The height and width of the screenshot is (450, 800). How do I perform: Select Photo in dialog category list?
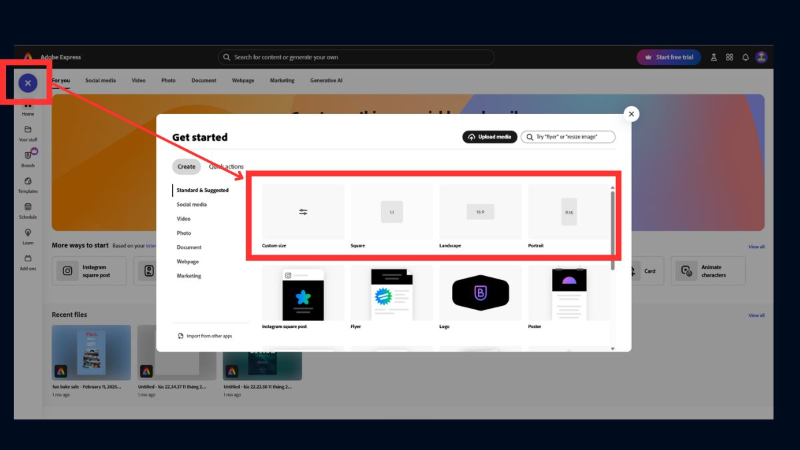184,233
